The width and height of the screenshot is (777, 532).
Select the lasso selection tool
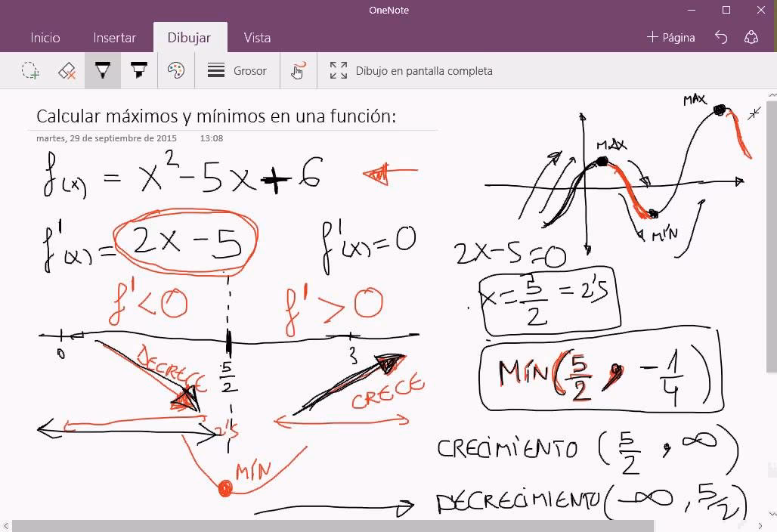pos(31,70)
